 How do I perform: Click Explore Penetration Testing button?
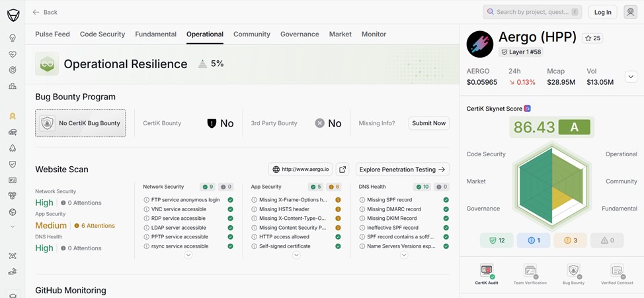(402, 170)
